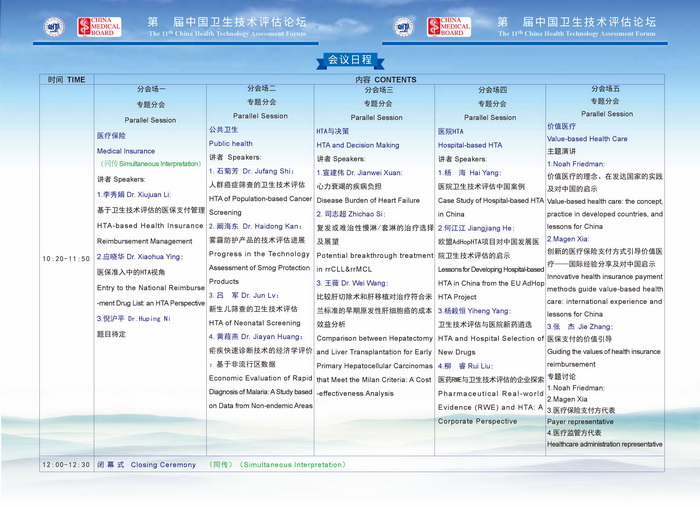
Task: Click the 分会场一 session heading
Action: point(151,89)
